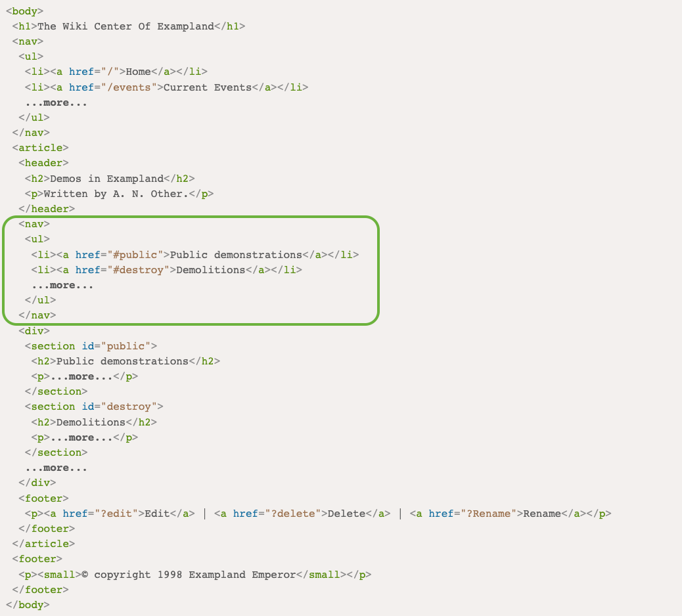Click the line containing 'Current Events'
This screenshot has height=616, width=682.
pyautogui.click(x=167, y=87)
